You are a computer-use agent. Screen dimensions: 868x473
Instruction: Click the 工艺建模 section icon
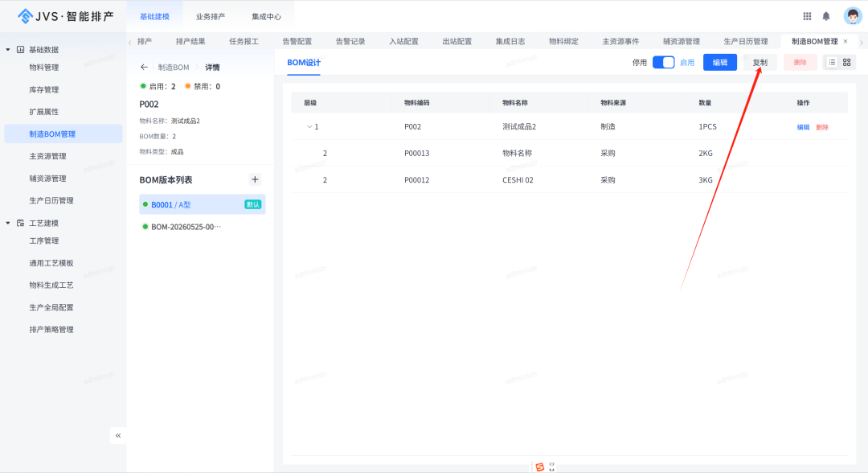[20, 223]
